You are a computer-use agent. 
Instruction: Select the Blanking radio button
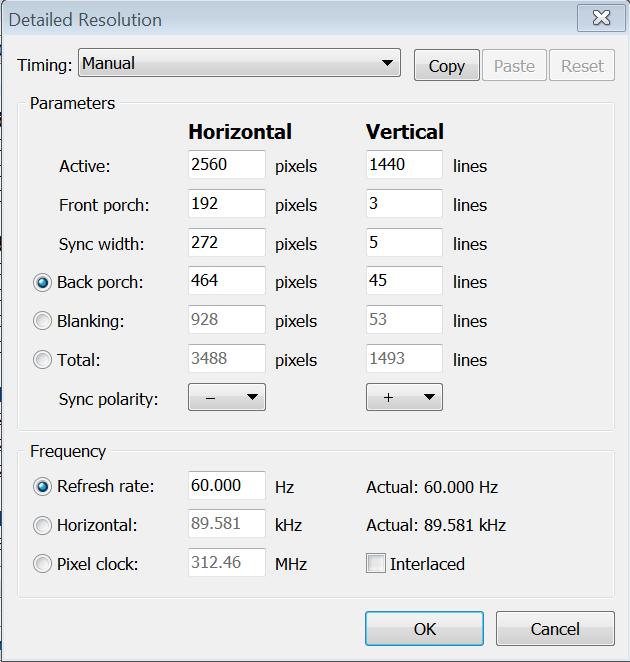(43, 321)
